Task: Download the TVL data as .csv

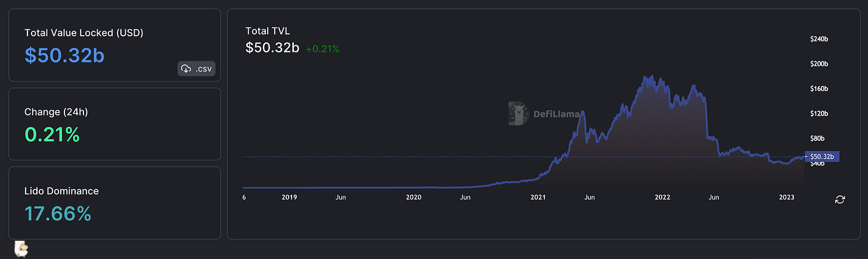Action: pyautogui.click(x=197, y=69)
